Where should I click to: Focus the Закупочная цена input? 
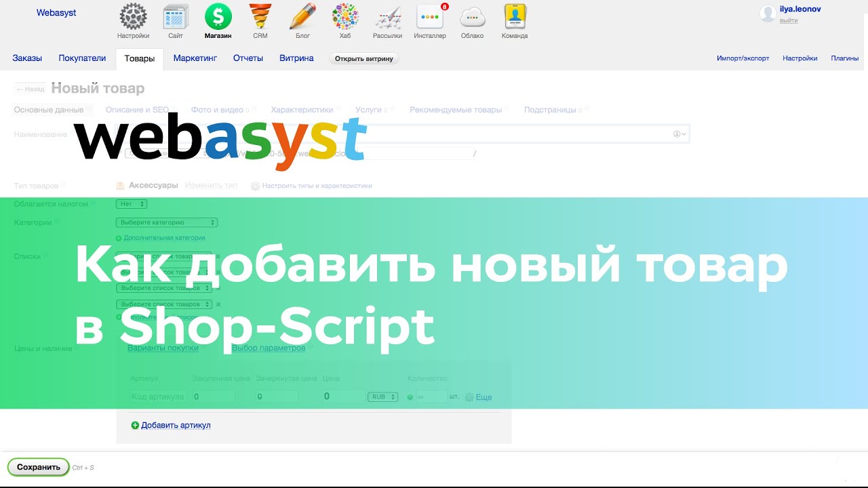[214, 397]
